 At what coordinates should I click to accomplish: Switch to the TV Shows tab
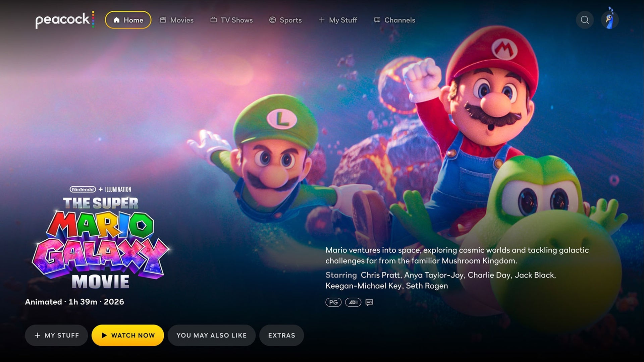point(231,20)
